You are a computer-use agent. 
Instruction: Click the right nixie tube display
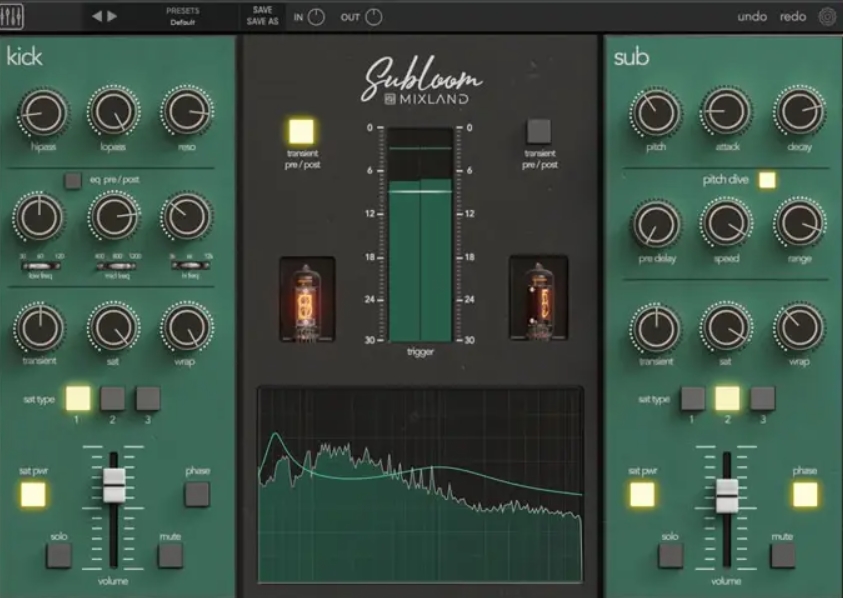(x=539, y=298)
